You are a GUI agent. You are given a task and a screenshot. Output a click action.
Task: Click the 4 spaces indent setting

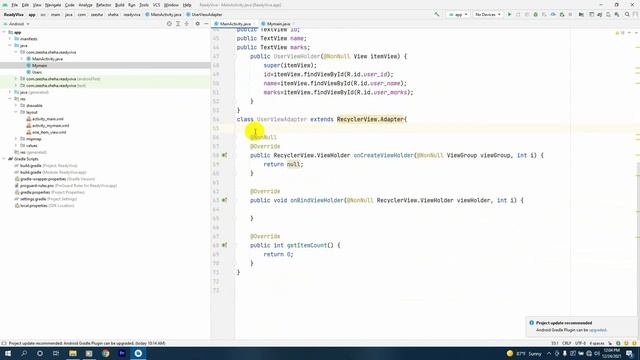coord(597,343)
